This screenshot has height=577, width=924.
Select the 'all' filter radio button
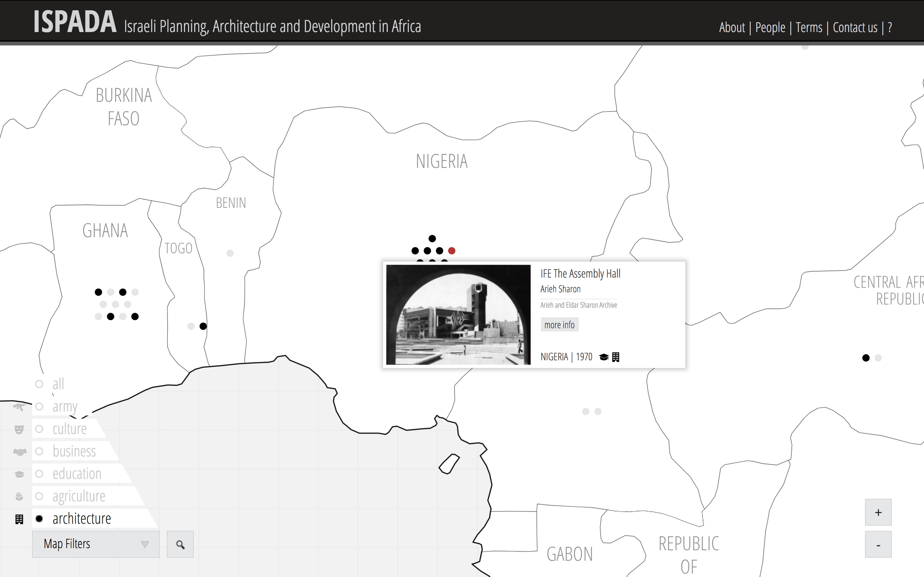[39, 384]
